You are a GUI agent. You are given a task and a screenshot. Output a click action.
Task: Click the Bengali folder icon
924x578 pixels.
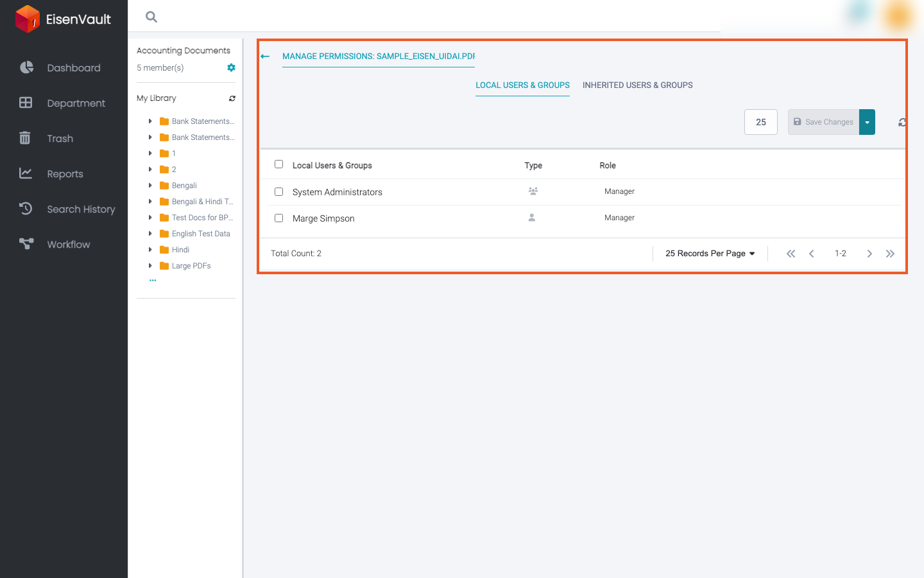click(x=164, y=186)
